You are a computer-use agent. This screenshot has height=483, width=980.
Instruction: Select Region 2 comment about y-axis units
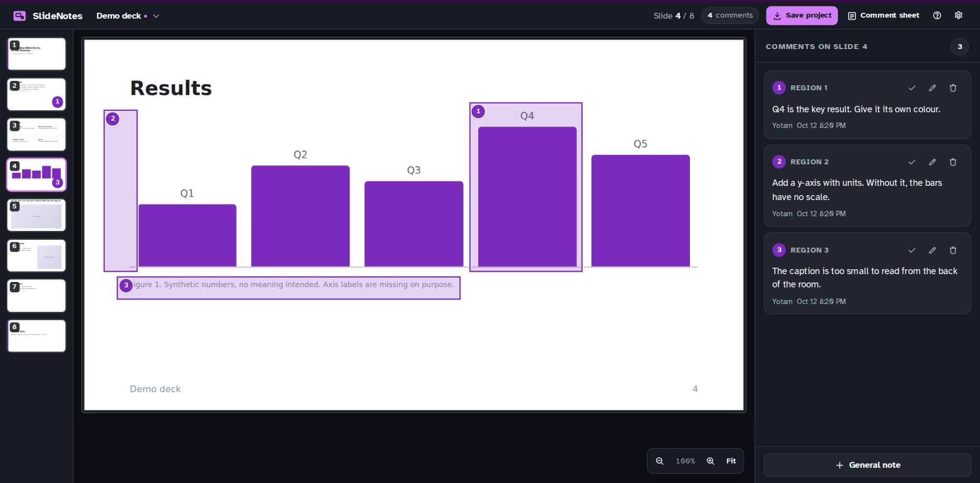click(857, 190)
